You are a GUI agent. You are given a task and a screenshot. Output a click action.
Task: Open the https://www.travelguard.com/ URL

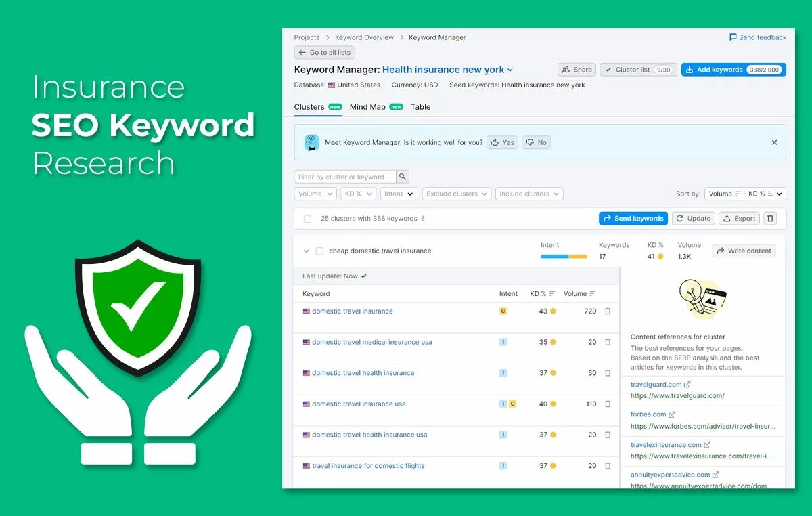coord(677,396)
